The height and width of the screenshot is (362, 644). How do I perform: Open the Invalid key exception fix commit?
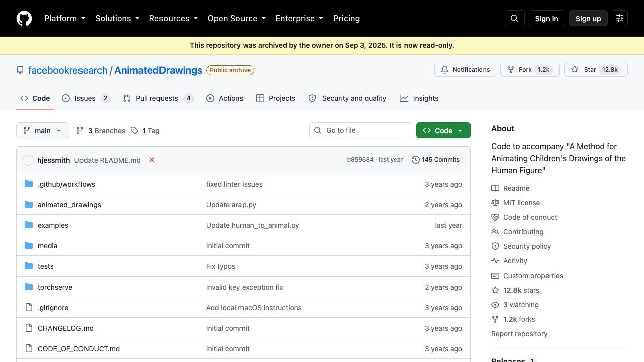coord(245,287)
